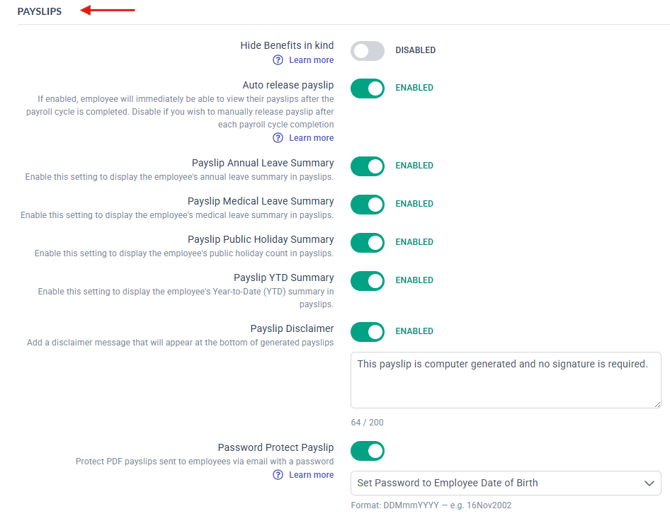Click help icon under Hide Benefits in kind
The height and width of the screenshot is (521, 670).
278,60
